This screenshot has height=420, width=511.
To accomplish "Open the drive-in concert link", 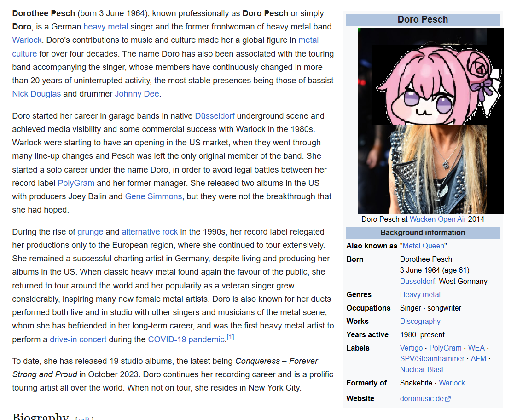I will (x=78, y=339).
